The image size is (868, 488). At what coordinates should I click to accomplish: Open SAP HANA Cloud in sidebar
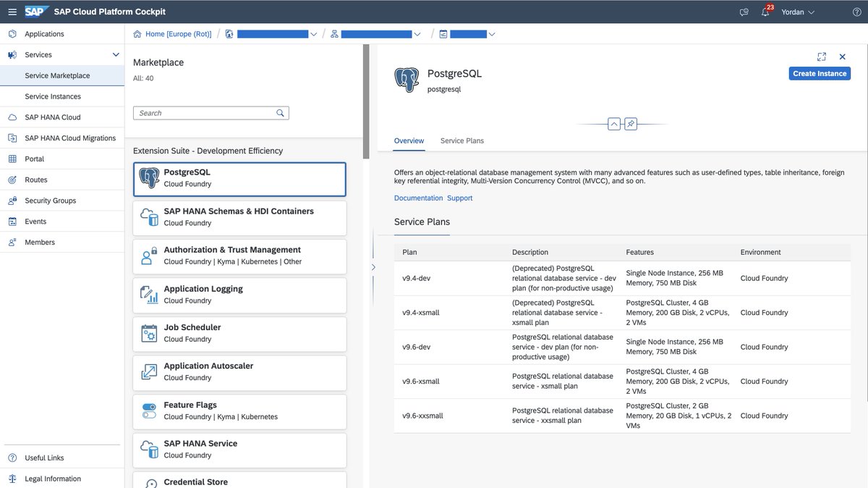coord(62,117)
